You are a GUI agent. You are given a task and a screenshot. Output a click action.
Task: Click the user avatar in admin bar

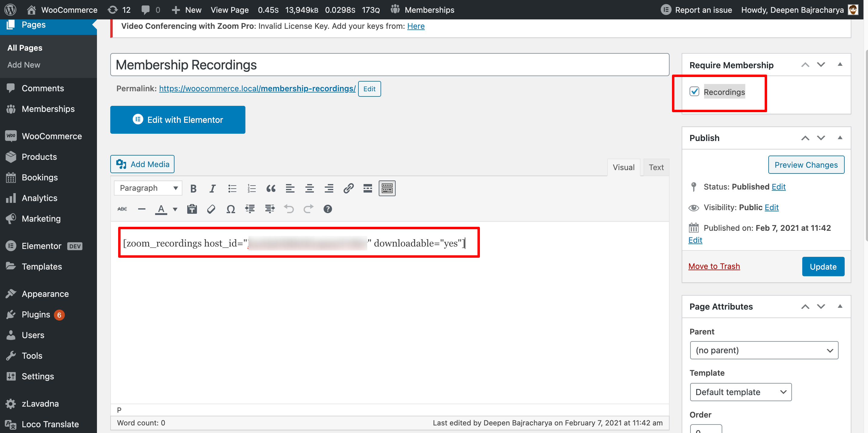click(853, 10)
